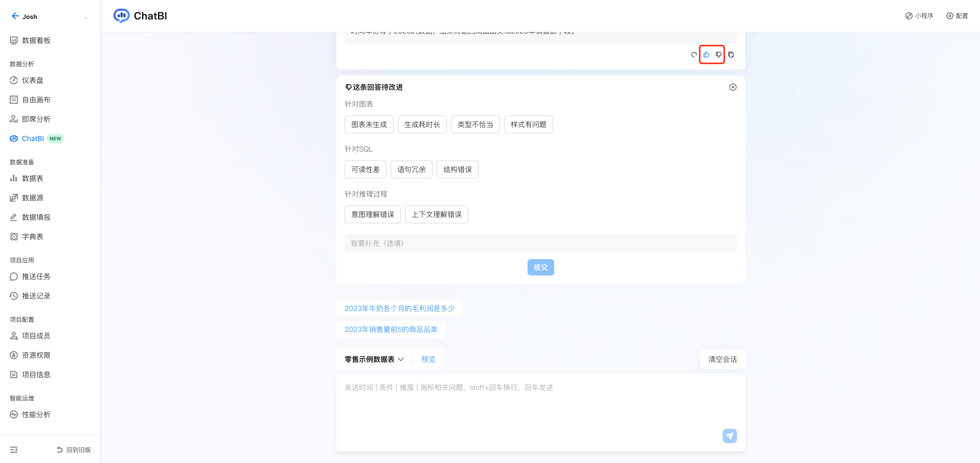Expand the Josh project dropdown chevron
The height and width of the screenshot is (463, 980).
[x=86, y=17]
